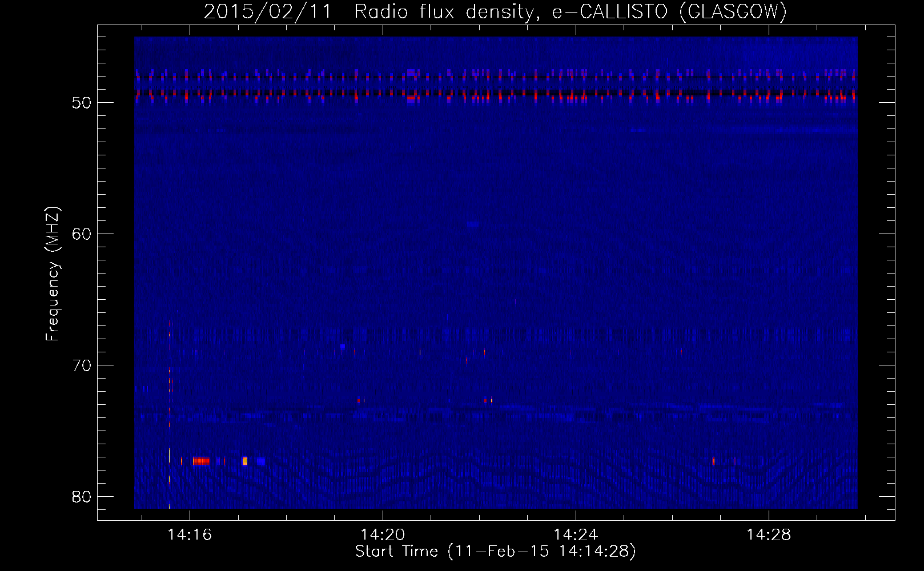The height and width of the screenshot is (571, 924).
Task: Click the '14:28' time tick label
Action: coord(769,534)
